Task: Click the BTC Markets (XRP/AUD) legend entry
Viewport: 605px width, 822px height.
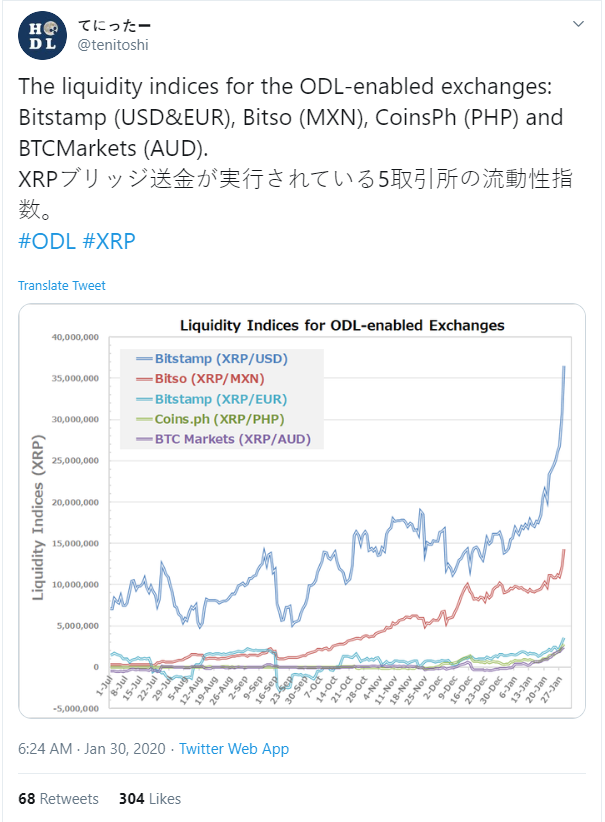Action: click(223, 439)
